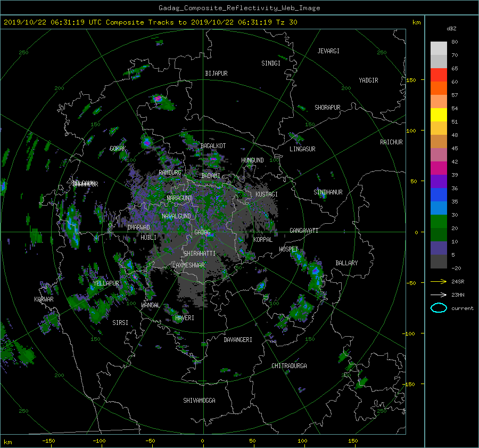
Task: Click the HUBLI city label
Action: click(148, 238)
